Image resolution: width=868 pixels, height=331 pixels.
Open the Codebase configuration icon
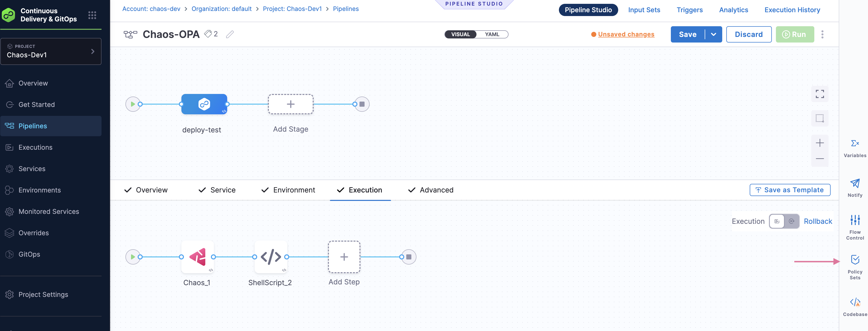click(x=855, y=302)
